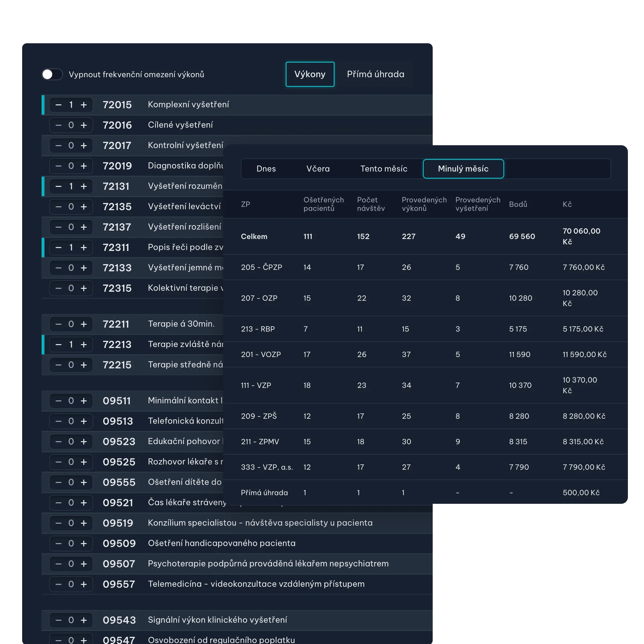Screen dimensions: 644x644
Task: Click plus for 09525 Rozhovor lékaře
Action: 84,462
